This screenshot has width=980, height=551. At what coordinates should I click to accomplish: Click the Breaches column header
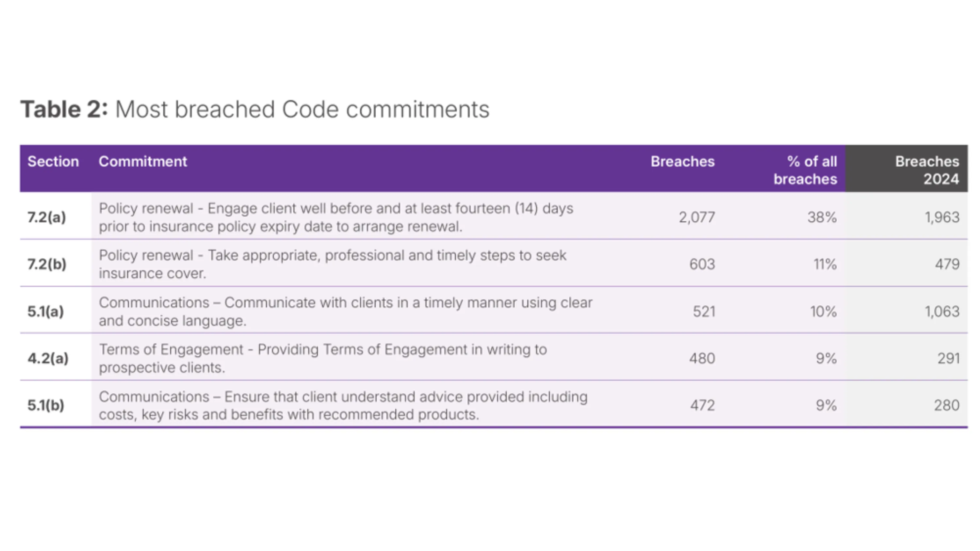tap(682, 162)
